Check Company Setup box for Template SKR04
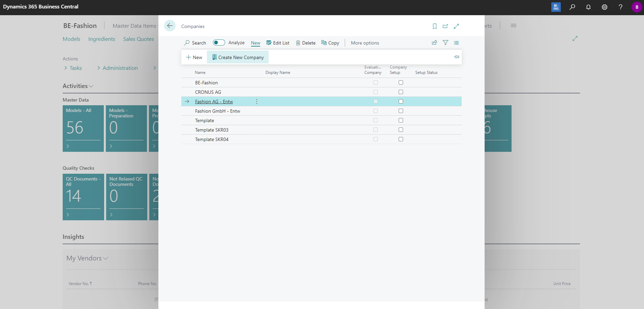Image resolution: width=644 pixels, height=309 pixels. pos(401,139)
